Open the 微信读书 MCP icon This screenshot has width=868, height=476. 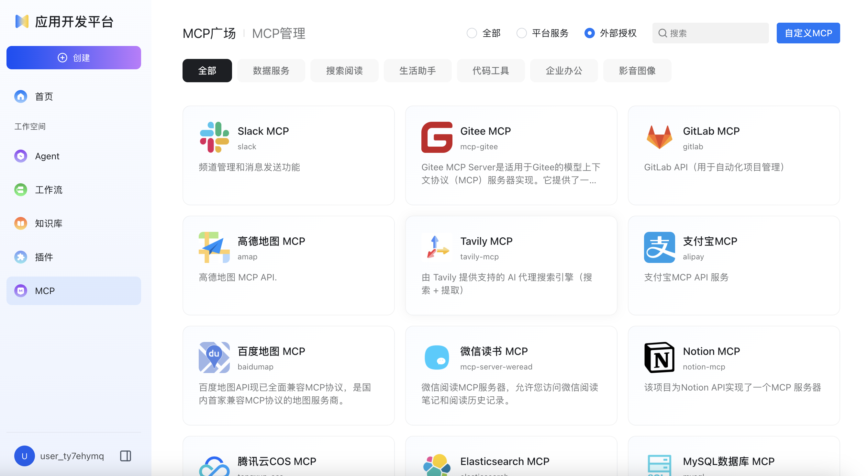pos(436,357)
